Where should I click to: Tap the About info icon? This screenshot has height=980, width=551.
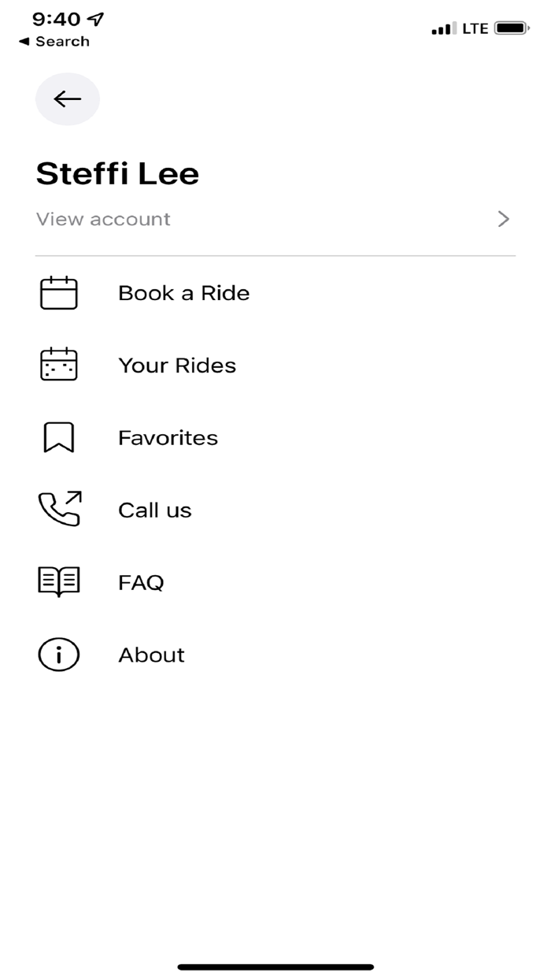[58, 654]
